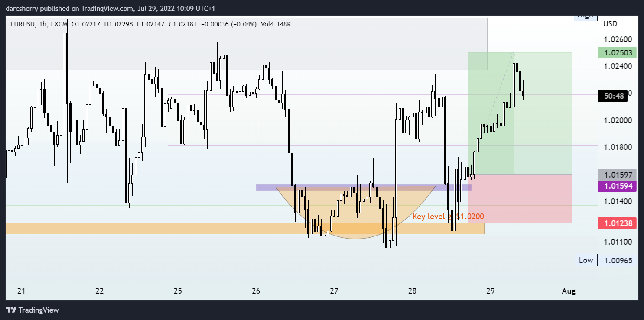The image size is (644, 320).
Task: Select the 1h interval label in the legend
Action: tap(43, 24)
